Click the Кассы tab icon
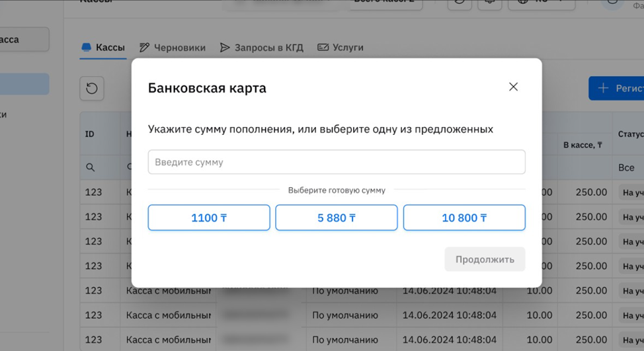Image resolution: width=644 pixels, height=351 pixels. tap(86, 47)
